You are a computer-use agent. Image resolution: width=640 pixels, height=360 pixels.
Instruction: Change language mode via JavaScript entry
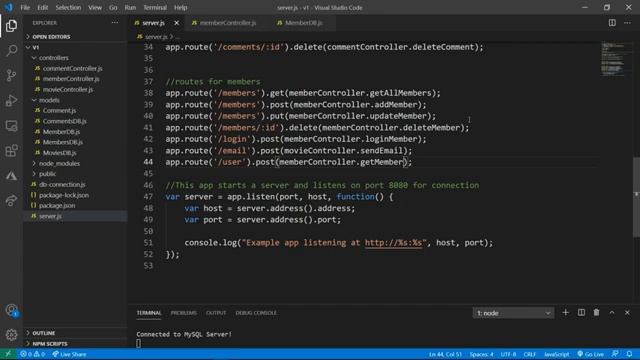coord(556,354)
